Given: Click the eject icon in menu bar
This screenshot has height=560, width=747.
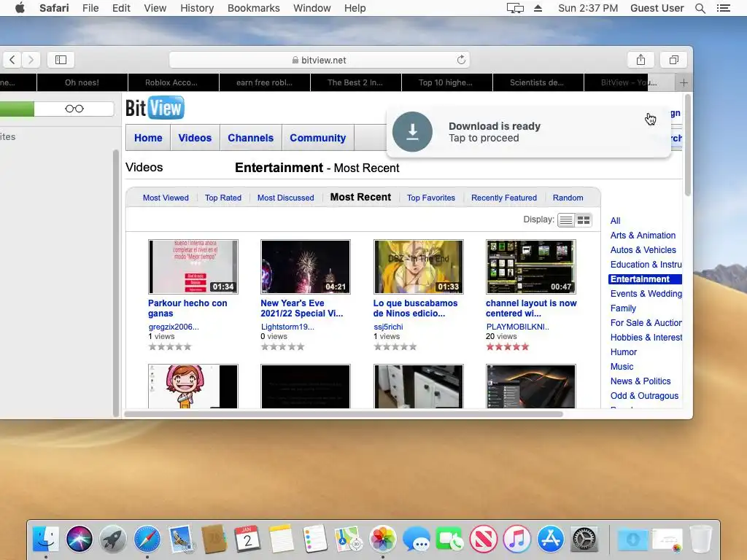Looking at the screenshot, I should pyautogui.click(x=538, y=8).
